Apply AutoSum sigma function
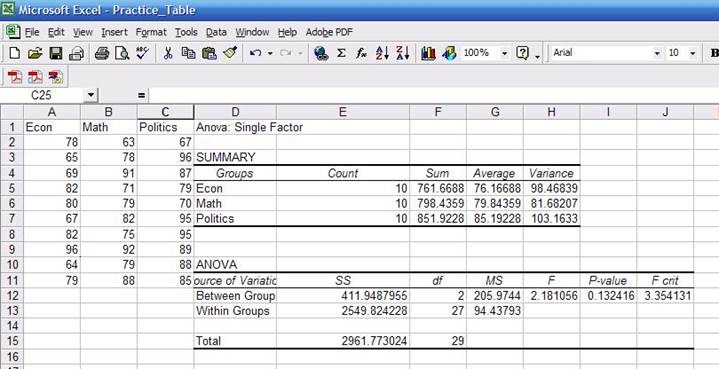 pyautogui.click(x=341, y=53)
